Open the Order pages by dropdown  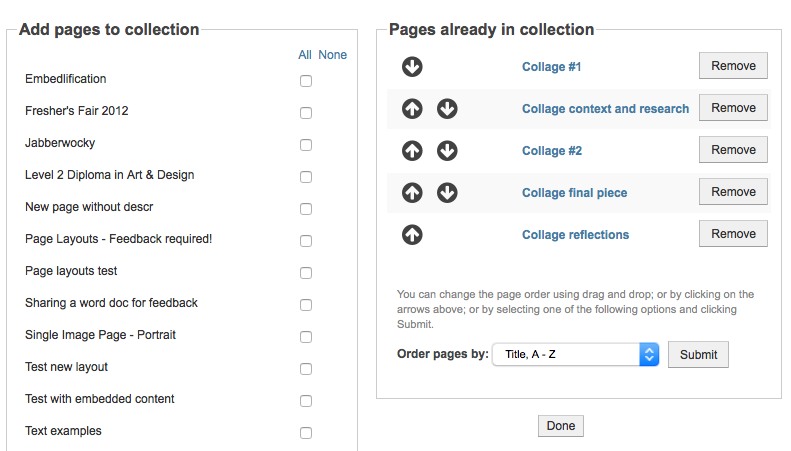pos(575,355)
